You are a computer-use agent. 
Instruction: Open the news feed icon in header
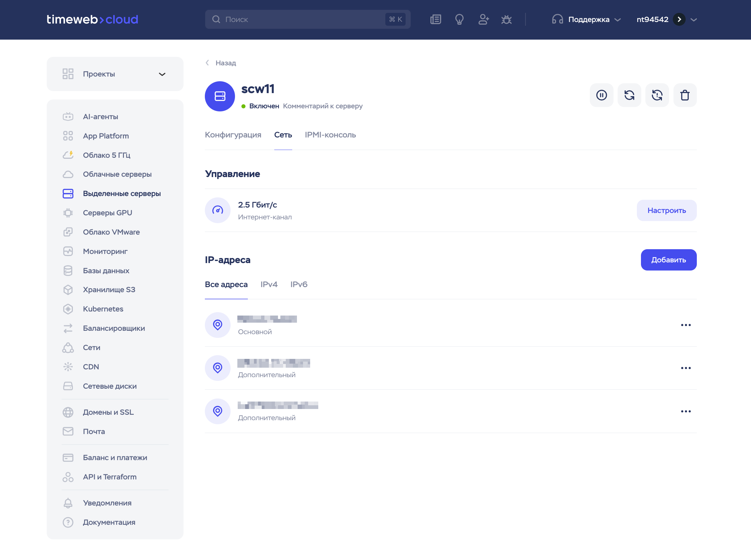tap(436, 19)
